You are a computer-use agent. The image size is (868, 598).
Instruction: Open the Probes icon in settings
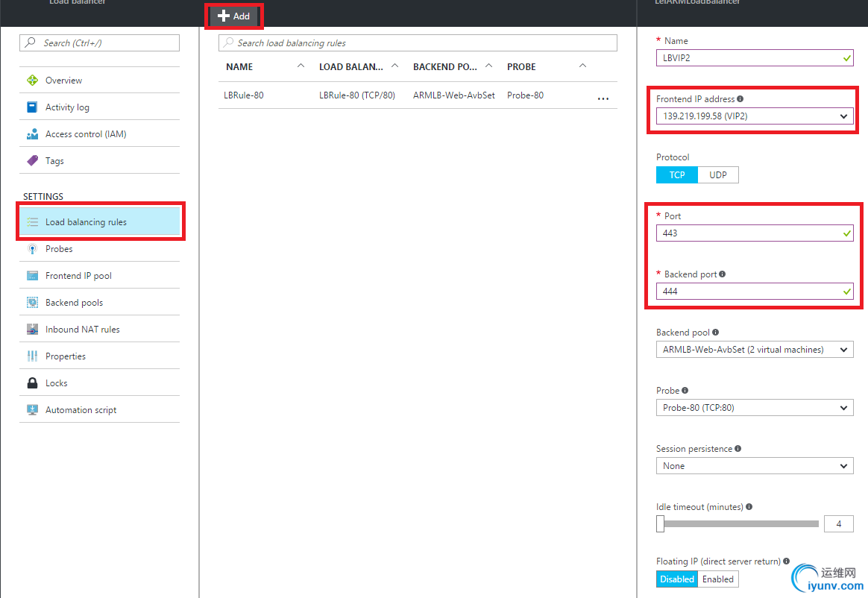tap(32, 248)
